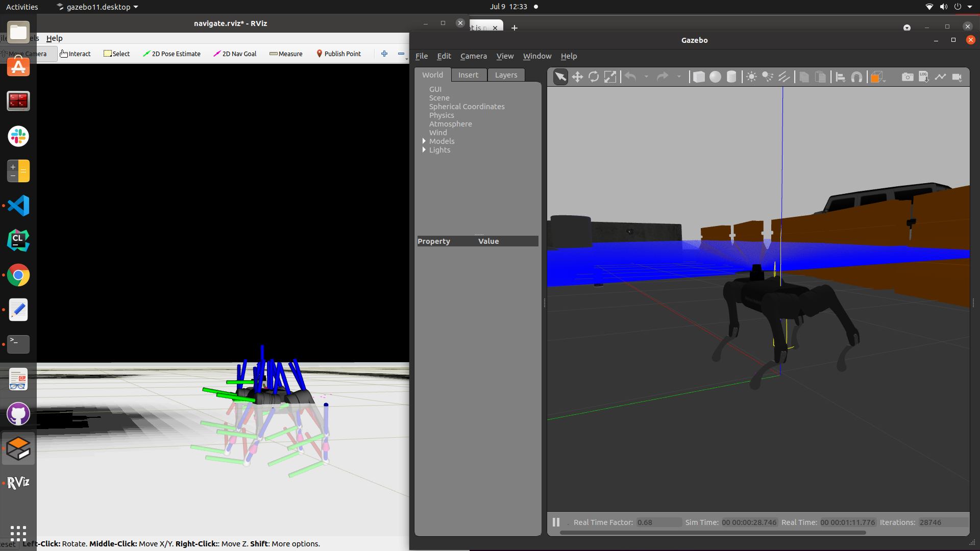This screenshot has height=551, width=980.
Task: Open undo history dropdown arrow
Action: 646,77
